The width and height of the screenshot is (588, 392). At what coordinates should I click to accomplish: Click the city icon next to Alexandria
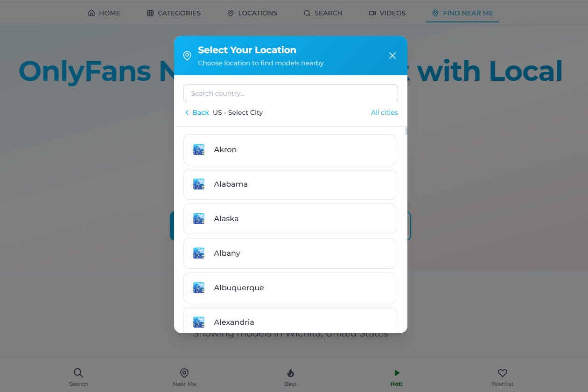199,322
